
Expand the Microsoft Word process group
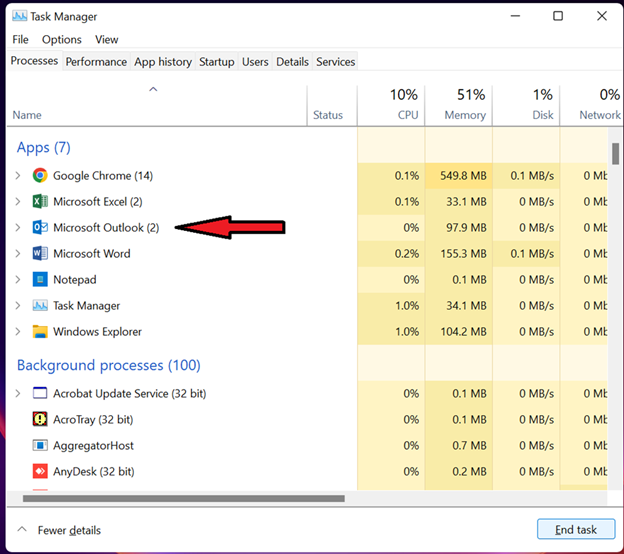[18, 254]
